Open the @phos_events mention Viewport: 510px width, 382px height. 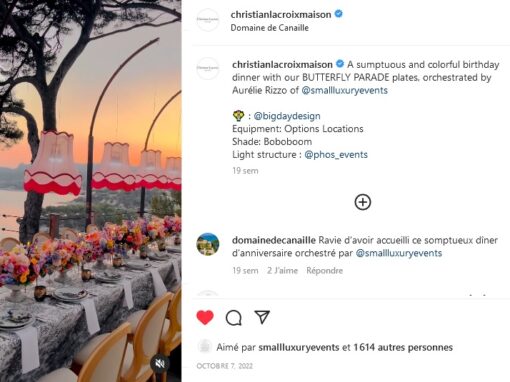(336, 155)
